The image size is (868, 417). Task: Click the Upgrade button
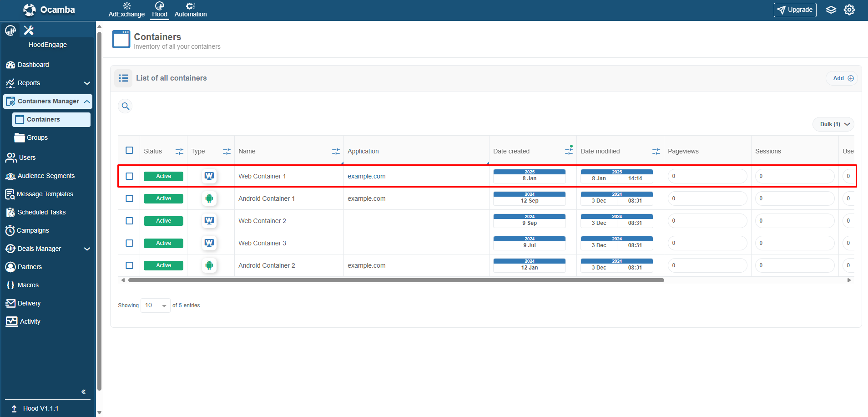point(795,10)
